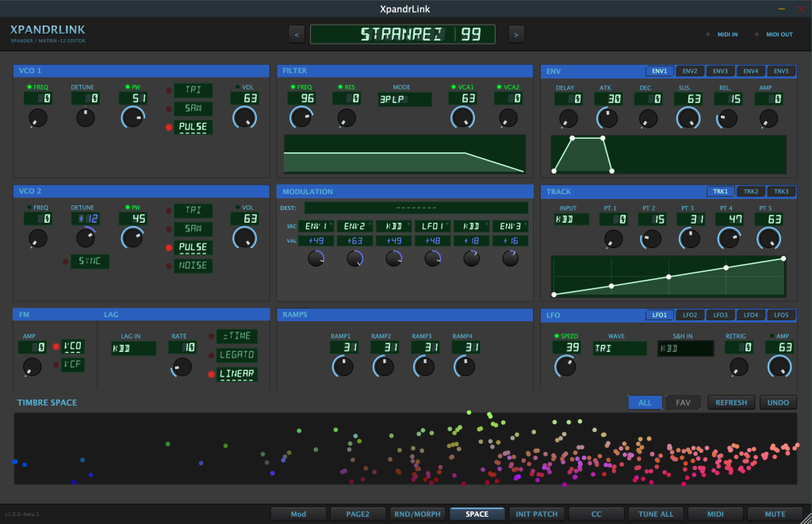
Task: Click the envelope graph attack peak point
Action: [x=573, y=138]
